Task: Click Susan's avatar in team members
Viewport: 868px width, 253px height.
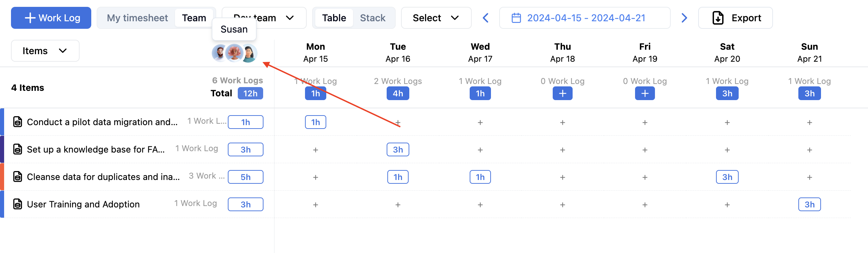Action: 234,53
